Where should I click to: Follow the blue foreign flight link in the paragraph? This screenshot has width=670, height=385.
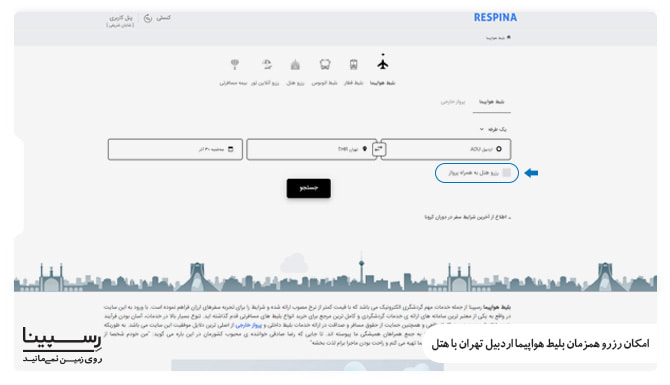[249, 325]
